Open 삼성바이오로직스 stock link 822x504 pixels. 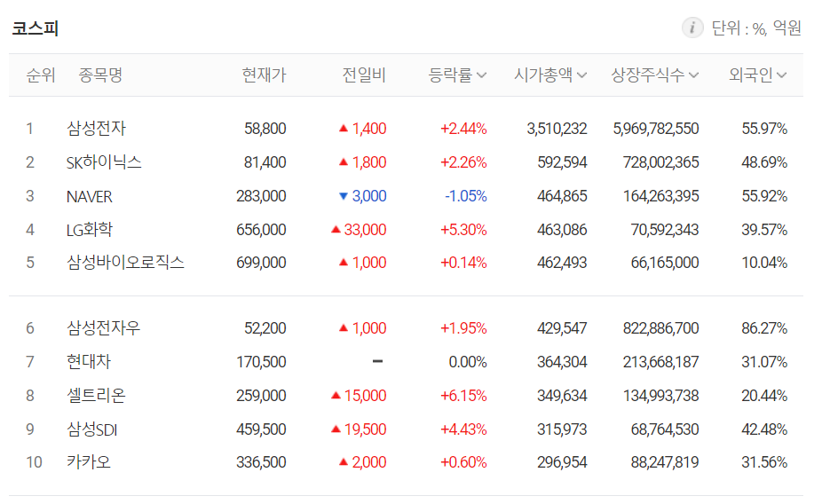125,263
